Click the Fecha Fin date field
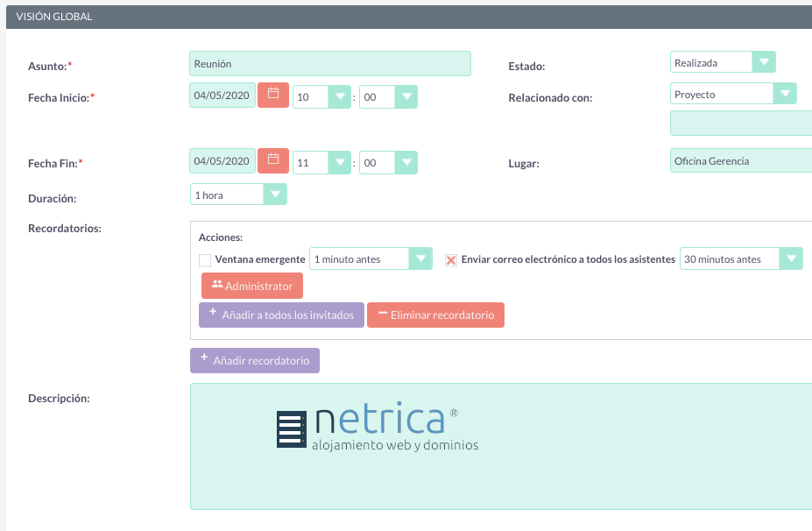 click(x=222, y=161)
